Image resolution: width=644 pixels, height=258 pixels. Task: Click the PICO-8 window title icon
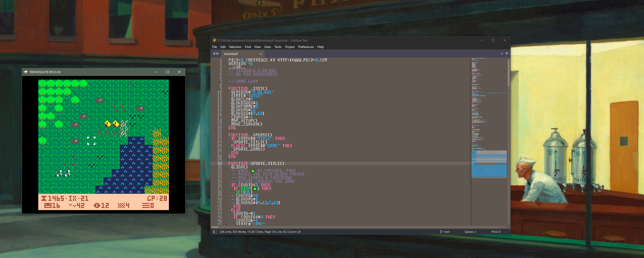click(x=26, y=72)
